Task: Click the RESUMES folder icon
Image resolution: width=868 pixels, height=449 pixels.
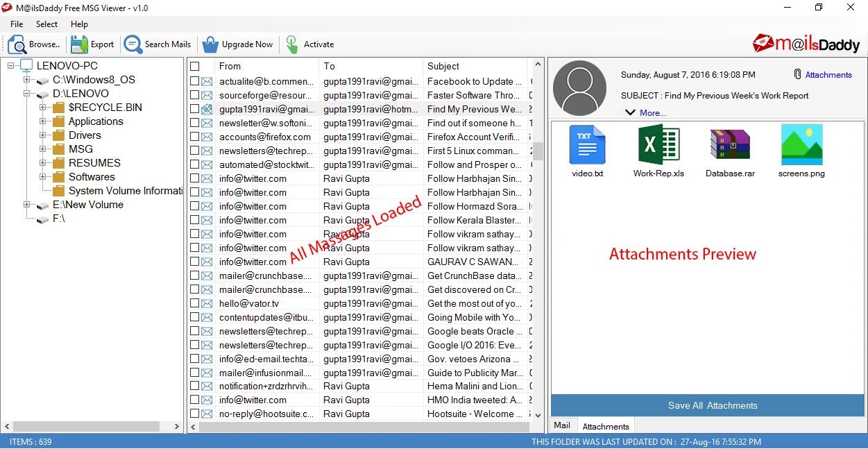Action: click(x=58, y=163)
